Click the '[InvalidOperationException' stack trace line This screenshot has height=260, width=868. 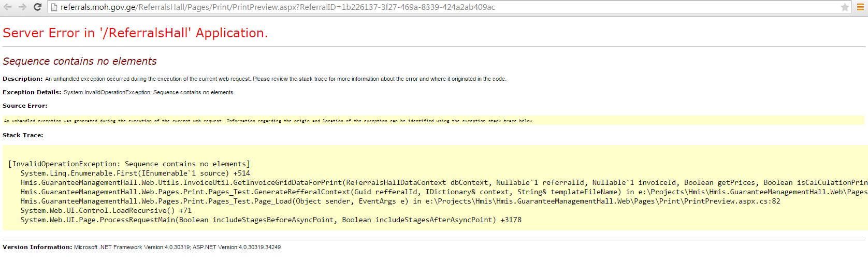click(x=129, y=164)
